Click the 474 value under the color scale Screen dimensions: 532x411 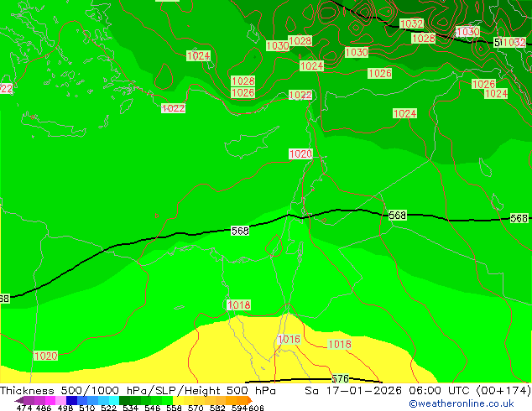pyautogui.click(x=24, y=408)
